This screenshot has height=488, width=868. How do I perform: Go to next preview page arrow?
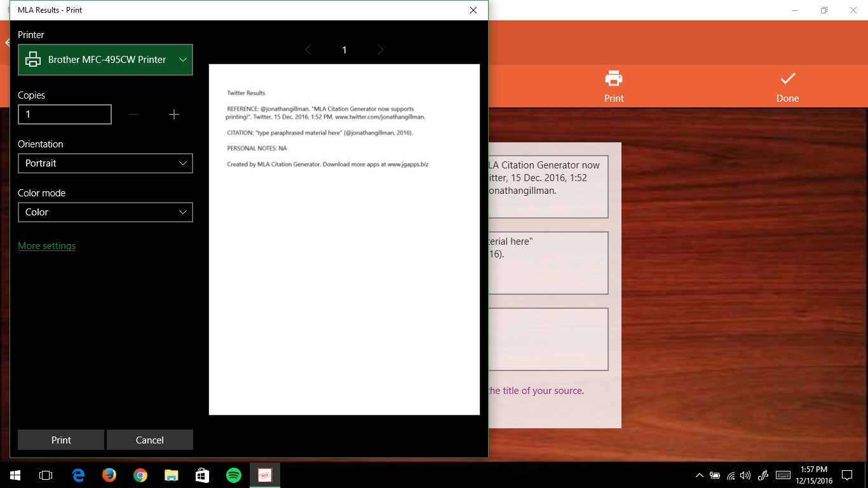coord(381,50)
